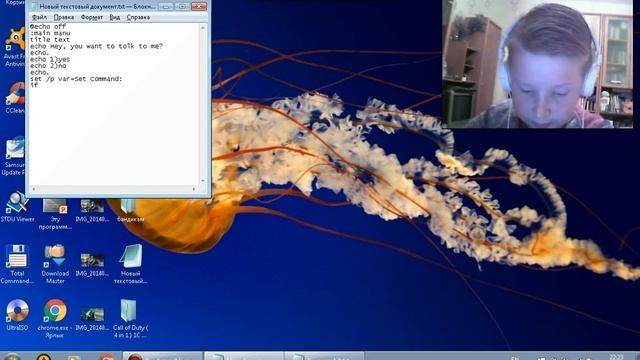Screen dimensions: 640x360
Task: Click Notepad vertical scrollbar down arrow
Action: click(203, 180)
